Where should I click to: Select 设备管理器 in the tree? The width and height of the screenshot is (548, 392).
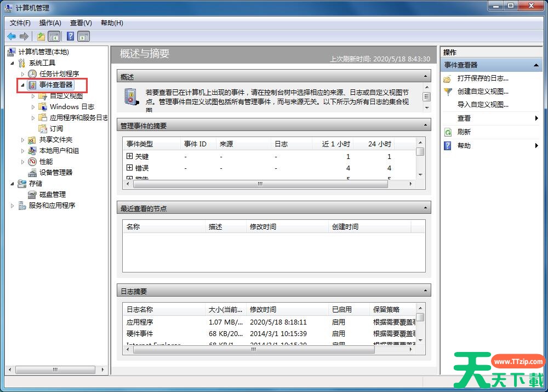point(55,172)
